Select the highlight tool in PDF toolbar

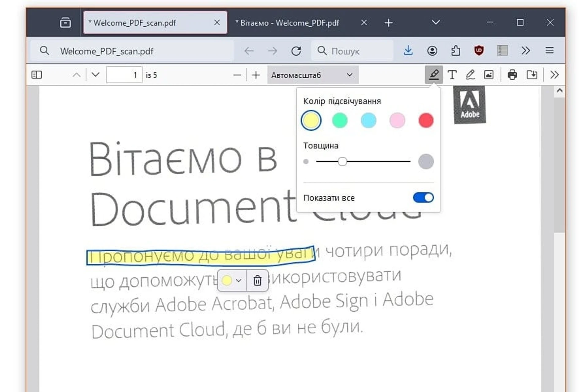tap(434, 75)
